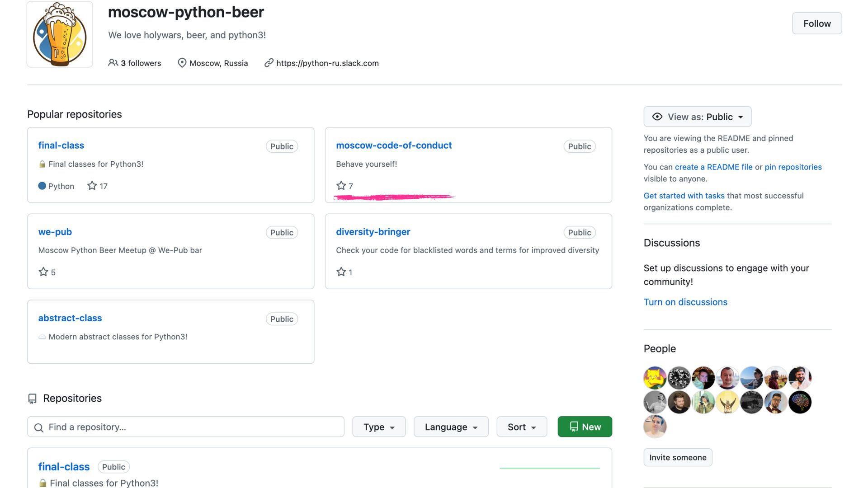
Task: Click star icon under moscow-code-of-conduct
Action: click(x=341, y=186)
